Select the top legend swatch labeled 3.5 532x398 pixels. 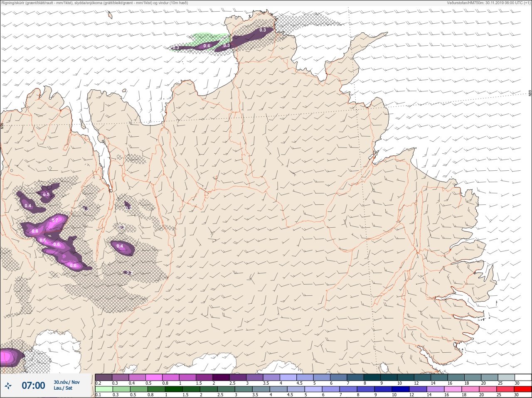[x=271, y=377]
